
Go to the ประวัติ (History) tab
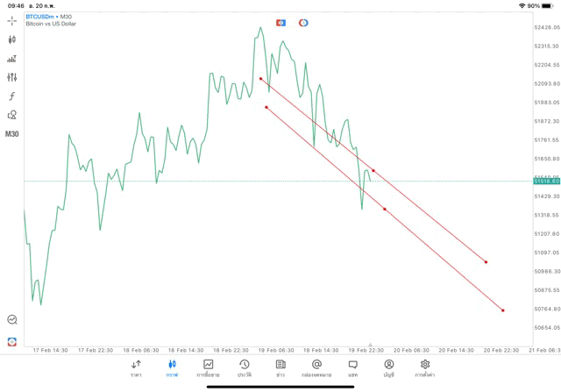[x=245, y=367]
